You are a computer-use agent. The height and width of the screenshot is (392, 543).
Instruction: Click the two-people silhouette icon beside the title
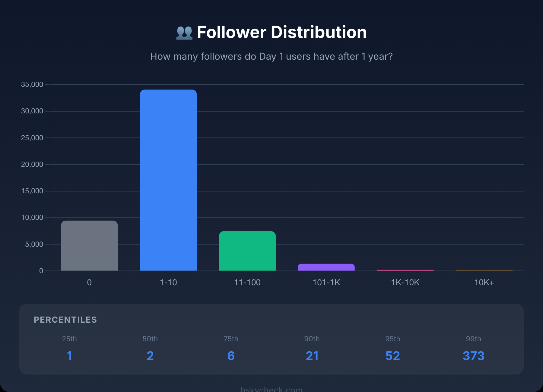(184, 33)
